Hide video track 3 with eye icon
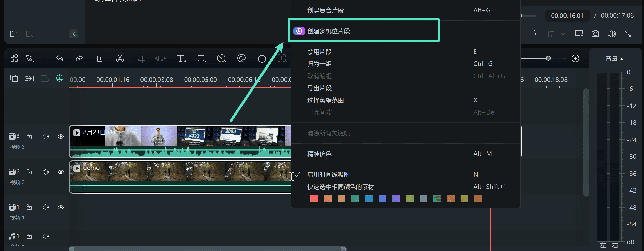The height and width of the screenshot is (251, 644). [x=61, y=136]
